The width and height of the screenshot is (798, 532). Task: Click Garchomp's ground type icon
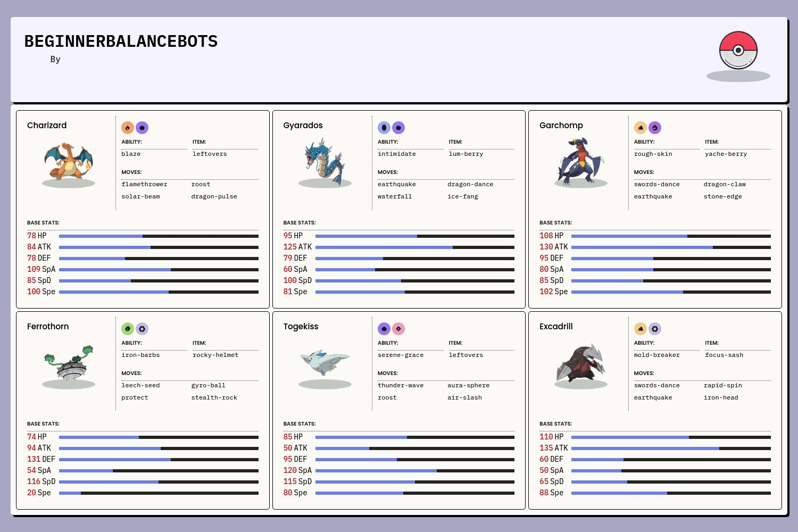[641, 128]
